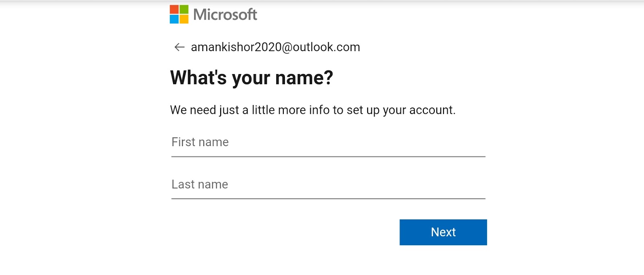
Task: Click the blue Next button
Action: click(443, 232)
